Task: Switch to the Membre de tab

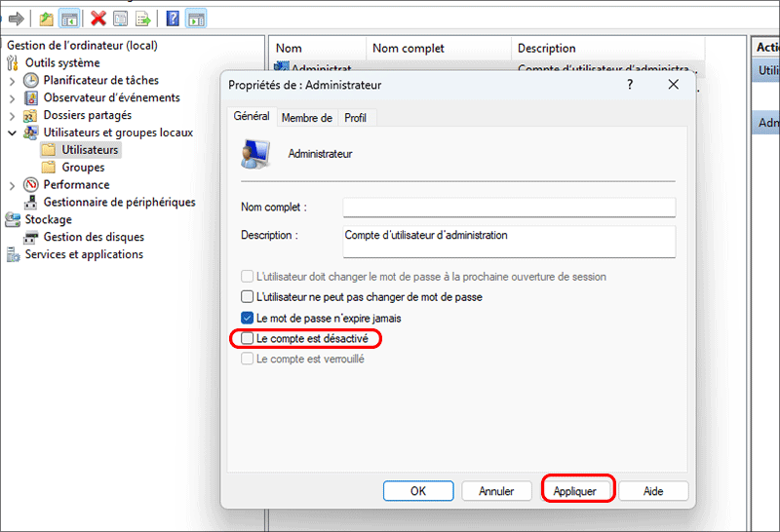Action: [306, 118]
